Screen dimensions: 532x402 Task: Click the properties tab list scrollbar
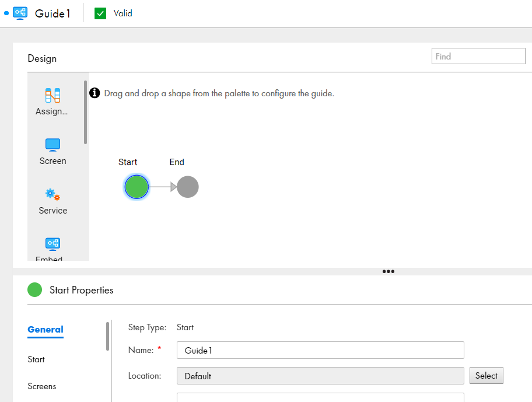point(107,336)
